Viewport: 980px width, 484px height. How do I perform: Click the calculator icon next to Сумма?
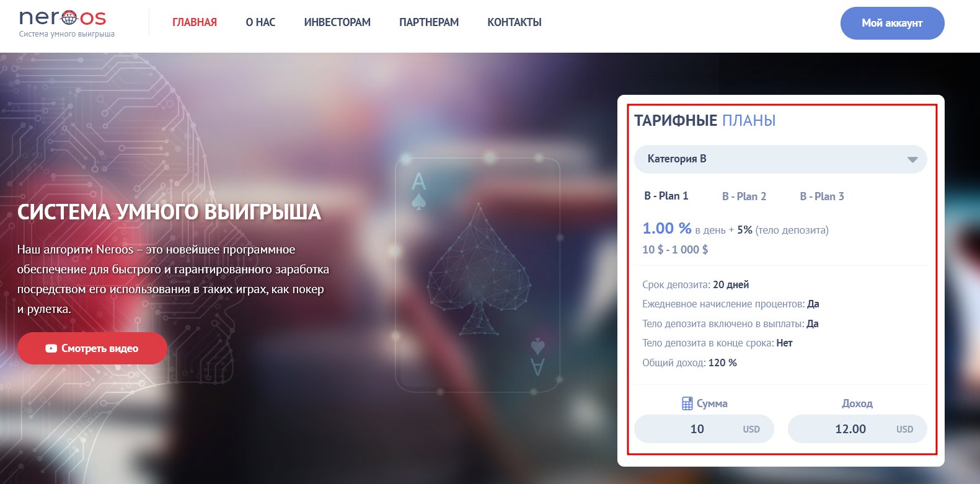(x=687, y=403)
